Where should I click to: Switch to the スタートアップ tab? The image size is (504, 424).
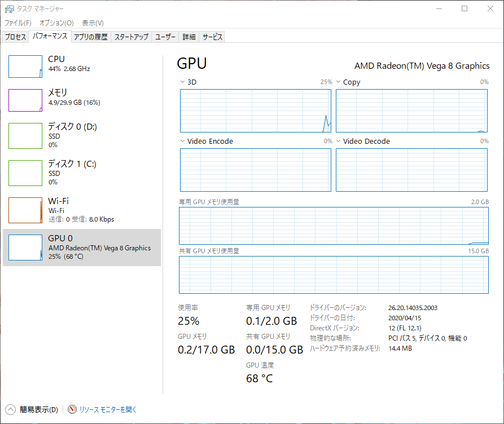click(x=132, y=37)
